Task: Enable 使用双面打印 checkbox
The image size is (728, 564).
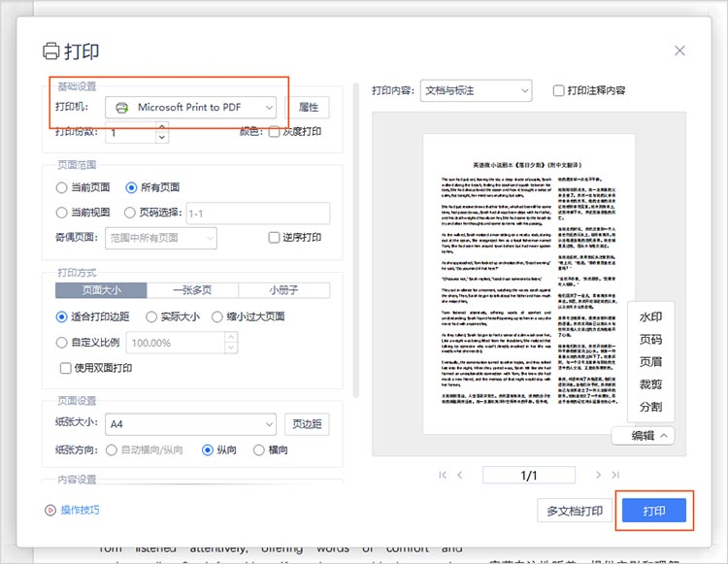Action: (x=65, y=368)
